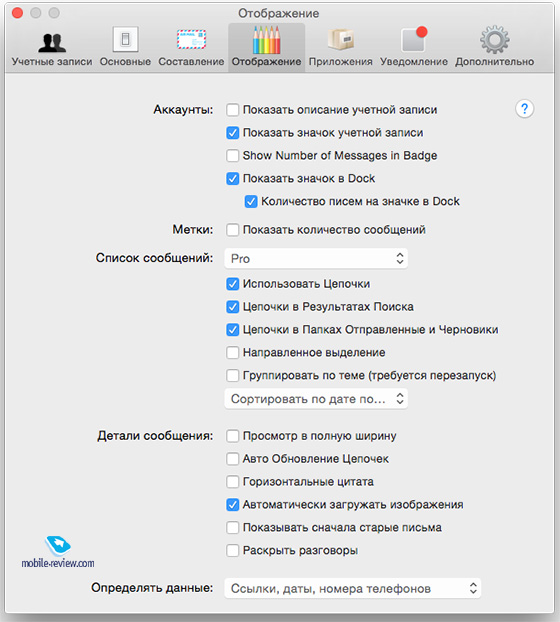
Task: Check Раскрыть разговоры option
Action: coord(232,551)
